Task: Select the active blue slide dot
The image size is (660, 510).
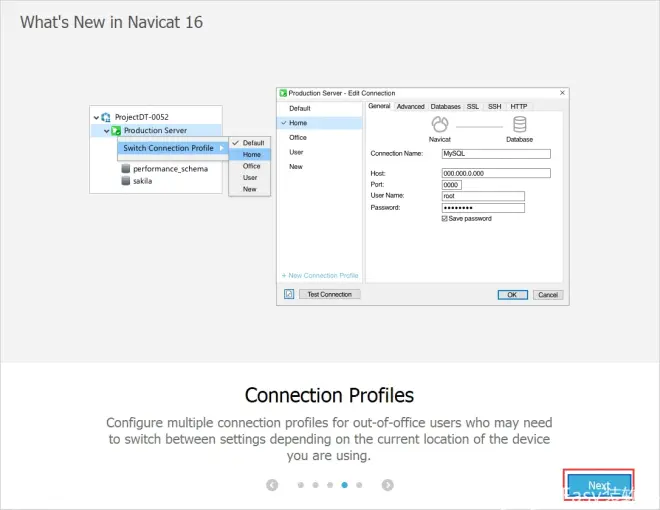Action: click(x=345, y=485)
